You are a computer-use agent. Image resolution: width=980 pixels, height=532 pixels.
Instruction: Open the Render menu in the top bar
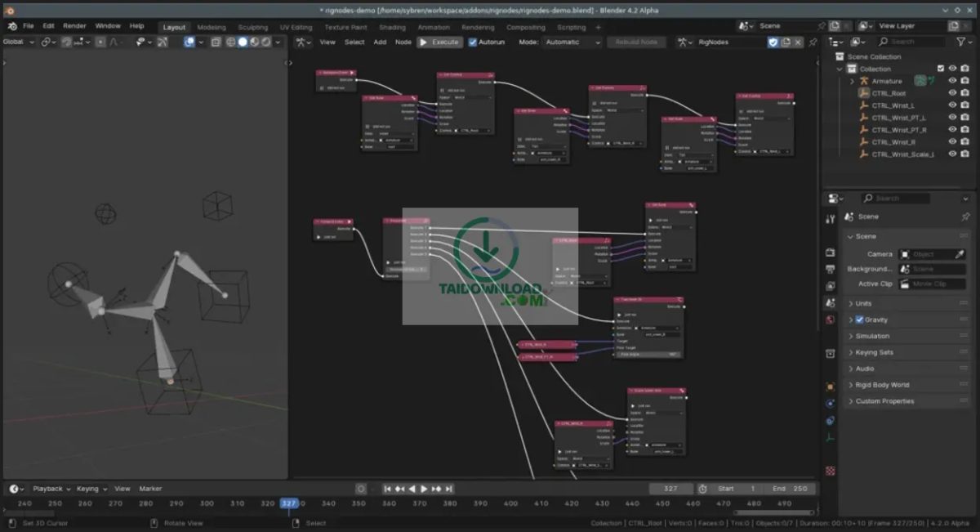pos(74,25)
